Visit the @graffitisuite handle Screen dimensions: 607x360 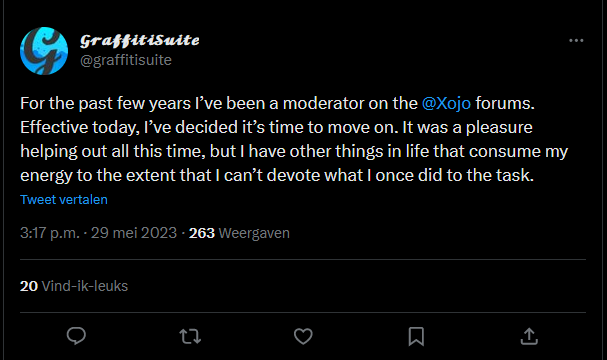tap(126, 60)
